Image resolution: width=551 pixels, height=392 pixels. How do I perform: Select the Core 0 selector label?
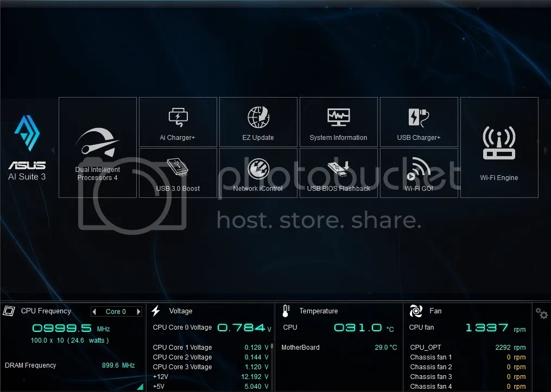[116, 312]
